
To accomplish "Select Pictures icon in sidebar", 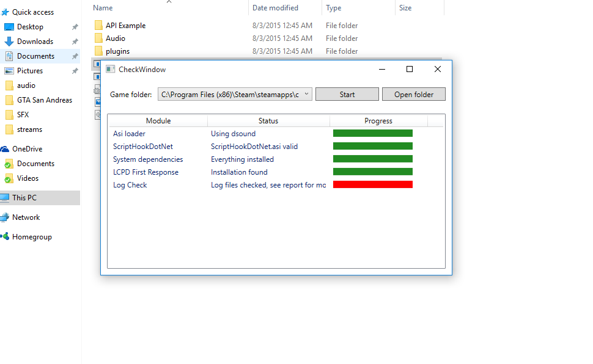I will [x=9, y=71].
